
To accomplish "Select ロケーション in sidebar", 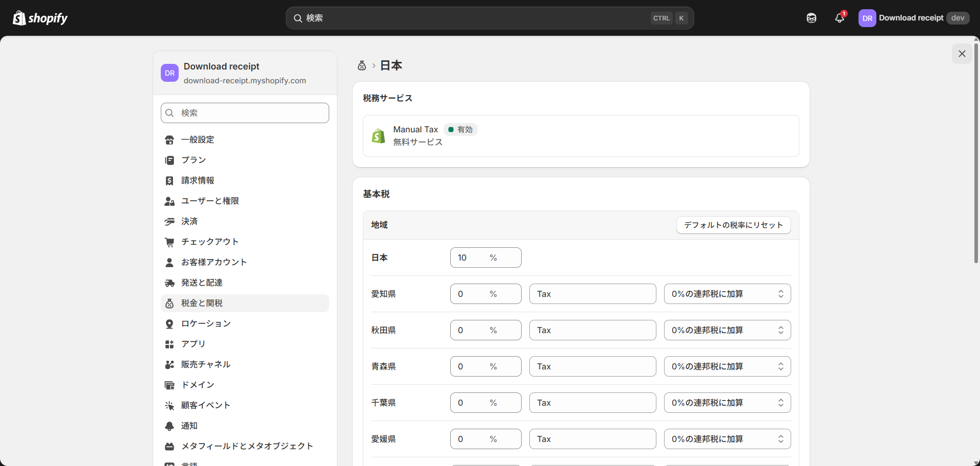I will (x=245, y=323).
